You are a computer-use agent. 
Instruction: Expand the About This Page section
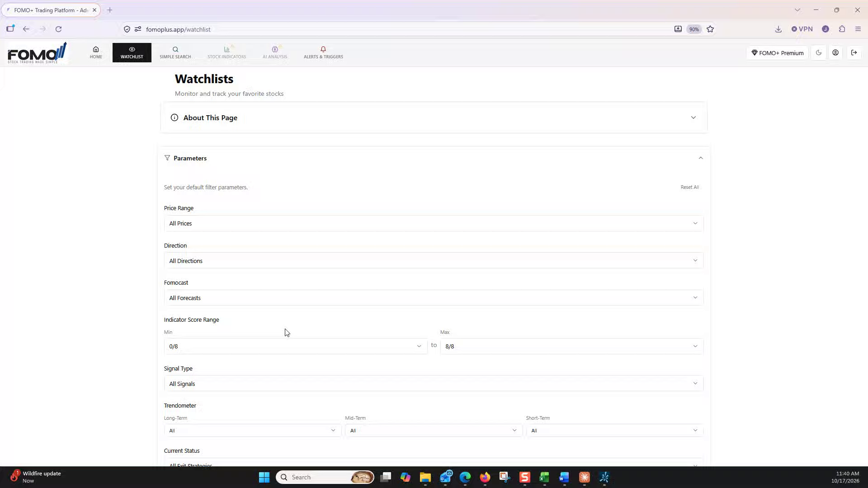pyautogui.click(x=434, y=117)
